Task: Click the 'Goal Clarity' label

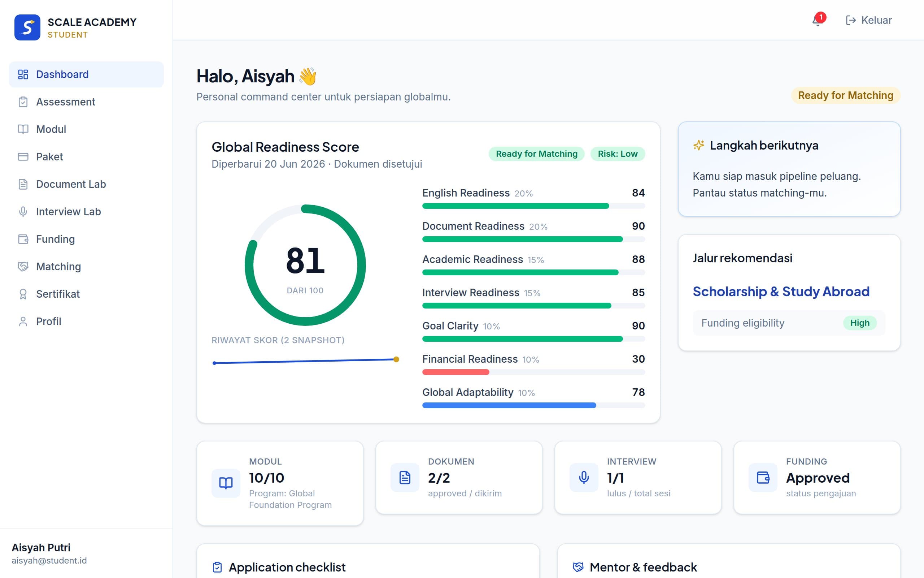Action: point(450,326)
